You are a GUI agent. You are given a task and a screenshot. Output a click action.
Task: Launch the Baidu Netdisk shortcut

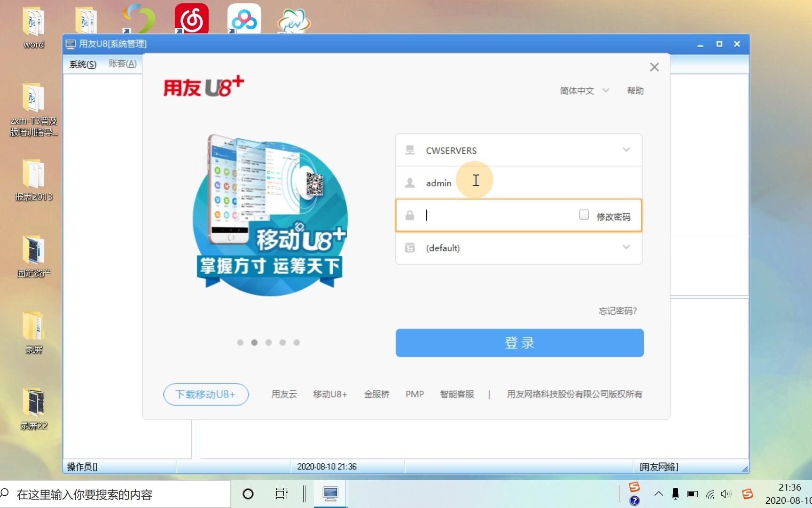244,19
